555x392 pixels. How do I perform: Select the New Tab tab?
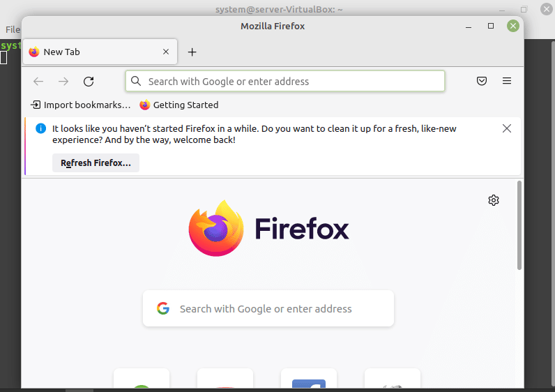(x=100, y=52)
